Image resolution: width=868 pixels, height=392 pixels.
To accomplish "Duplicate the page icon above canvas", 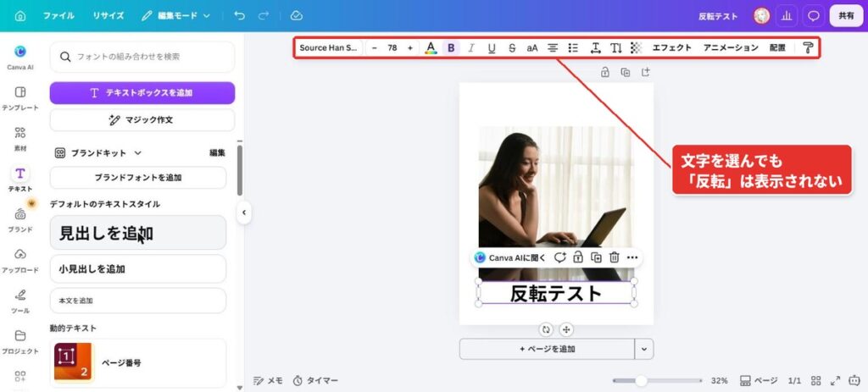I will (x=626, y=72).
